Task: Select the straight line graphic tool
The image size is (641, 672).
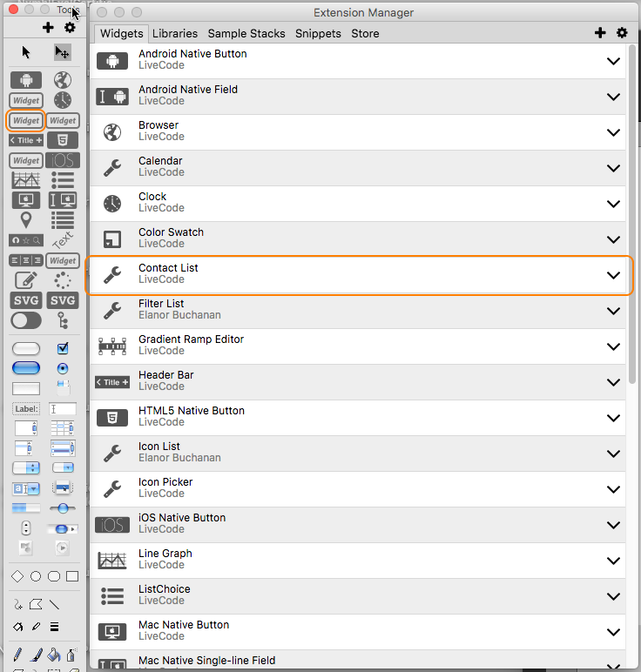Action: 54,604
